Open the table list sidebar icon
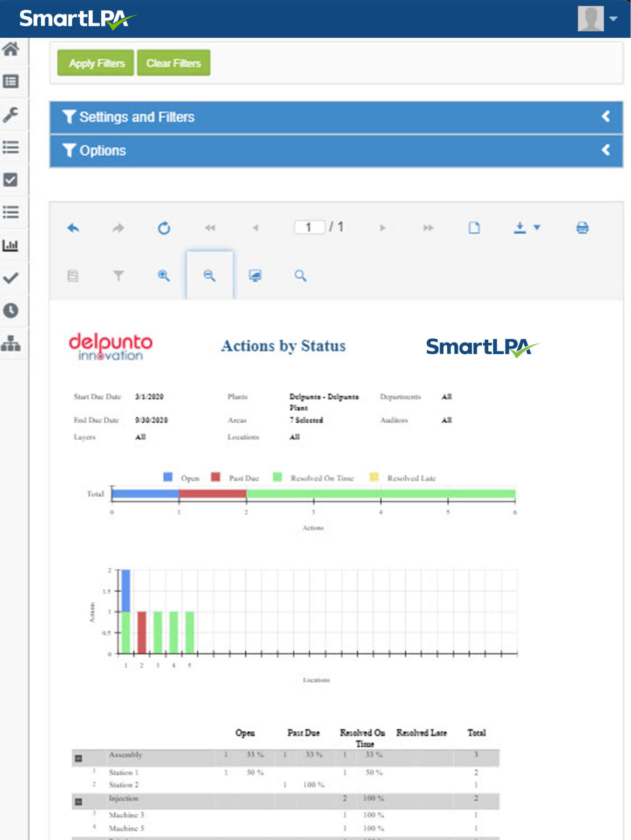The width and height of the screenshot is (631, 840). [11, 82]
